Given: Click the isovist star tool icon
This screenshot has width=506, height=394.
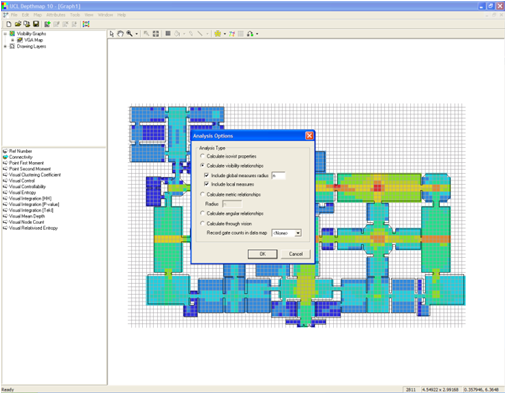Looking at the screenshot, I should [x=218, y=34].
